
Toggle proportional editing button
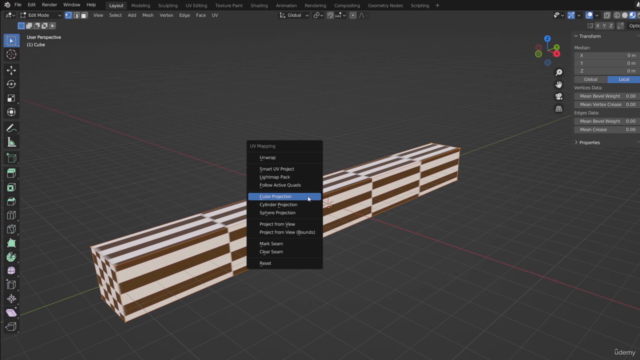click(353, 15)
